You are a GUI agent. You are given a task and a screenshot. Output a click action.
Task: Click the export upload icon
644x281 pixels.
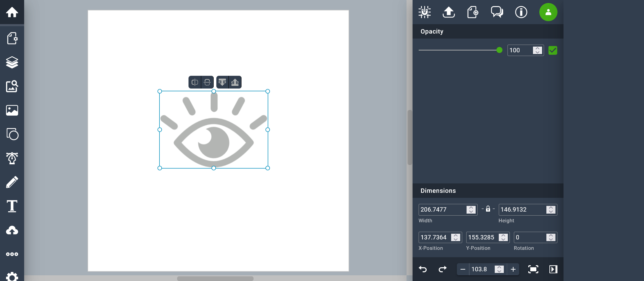click(449, 12)
